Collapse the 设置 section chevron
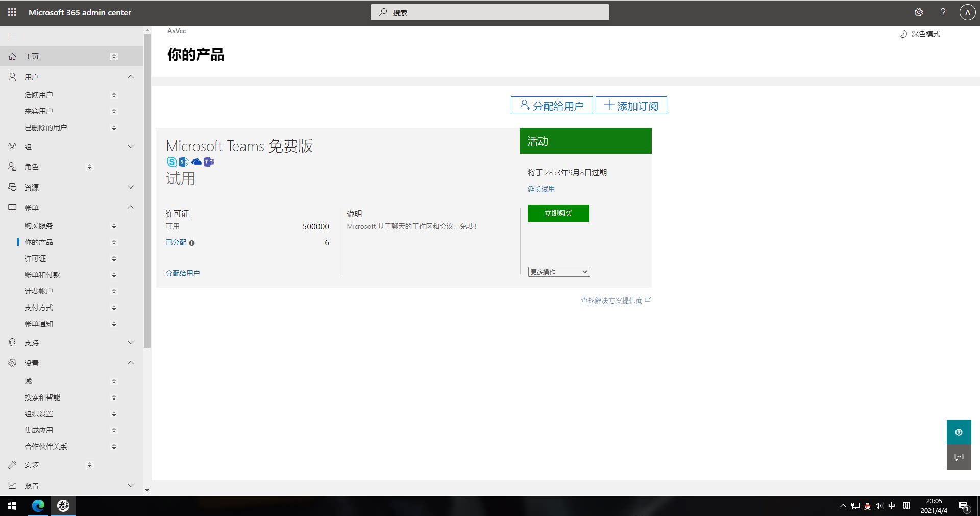Image resolution: width=980 pixels, height=516 pixels. point(131,363)
